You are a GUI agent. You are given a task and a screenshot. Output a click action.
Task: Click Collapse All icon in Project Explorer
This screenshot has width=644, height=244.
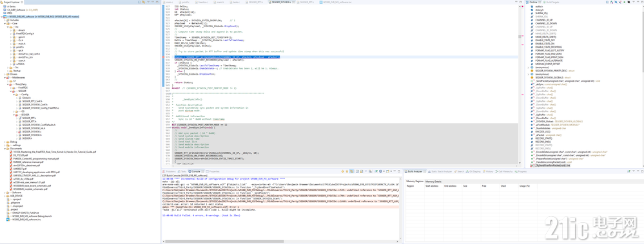coord(139,3)
